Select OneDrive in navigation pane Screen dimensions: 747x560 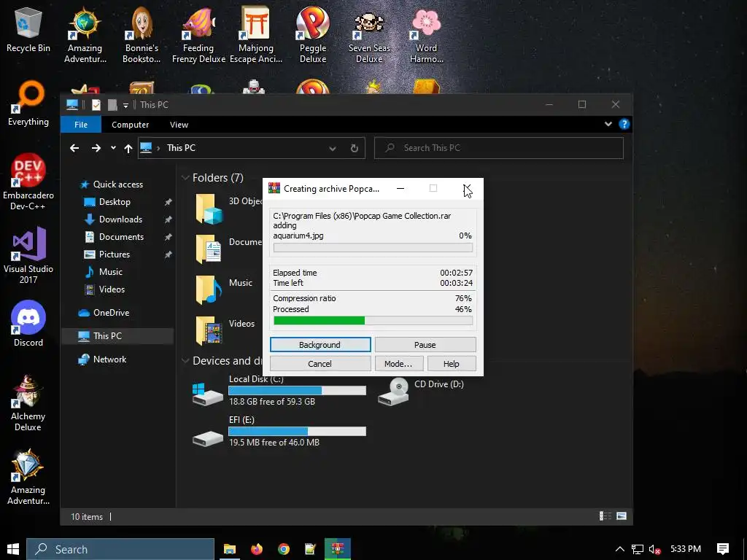(111, 313)
